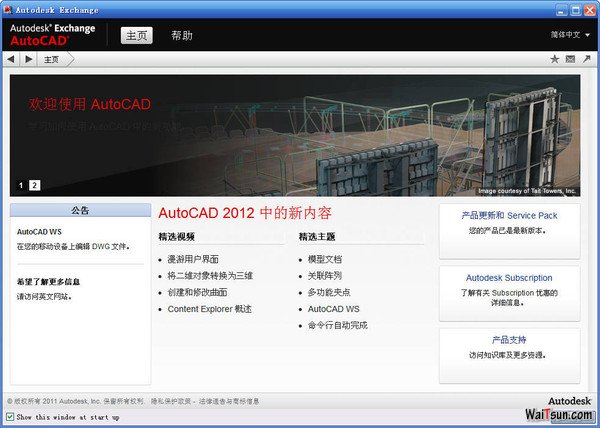This screenshot has height=428, width=600.
Task: Click 法律通告与商标信息 footer link
Action: 229,401
